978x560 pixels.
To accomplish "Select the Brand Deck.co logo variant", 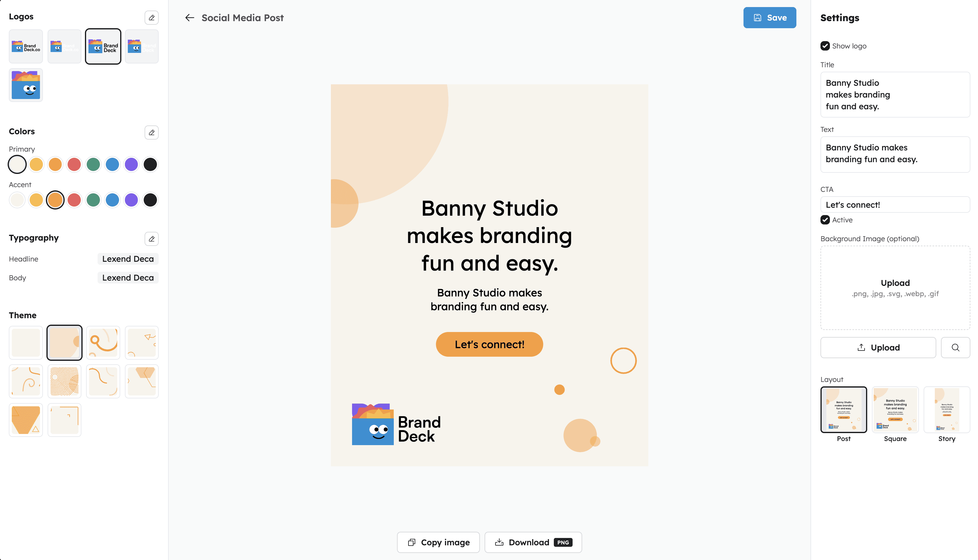I will click(26, 46).
